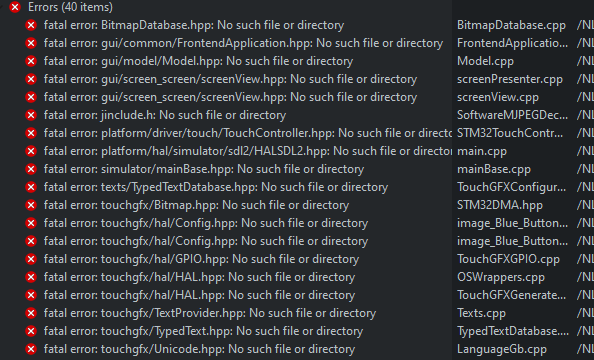Select the gui/model/Model.hpp fatal error

(198, 61)
